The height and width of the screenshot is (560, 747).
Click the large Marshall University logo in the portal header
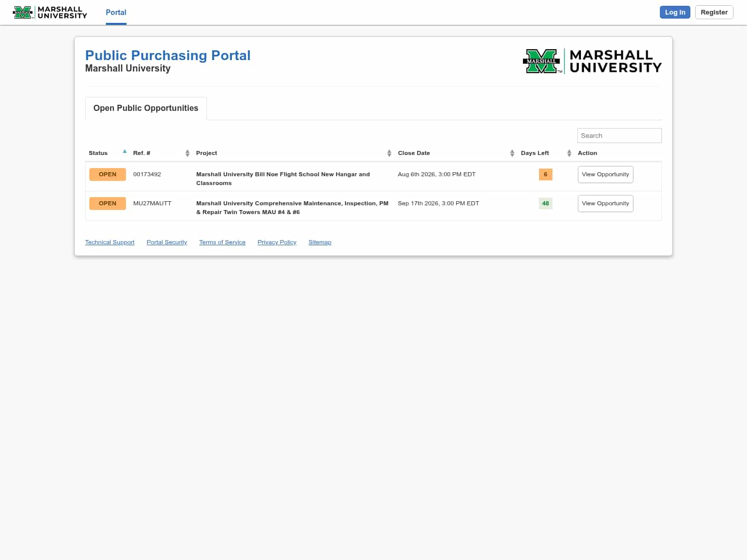coord(592,61)
